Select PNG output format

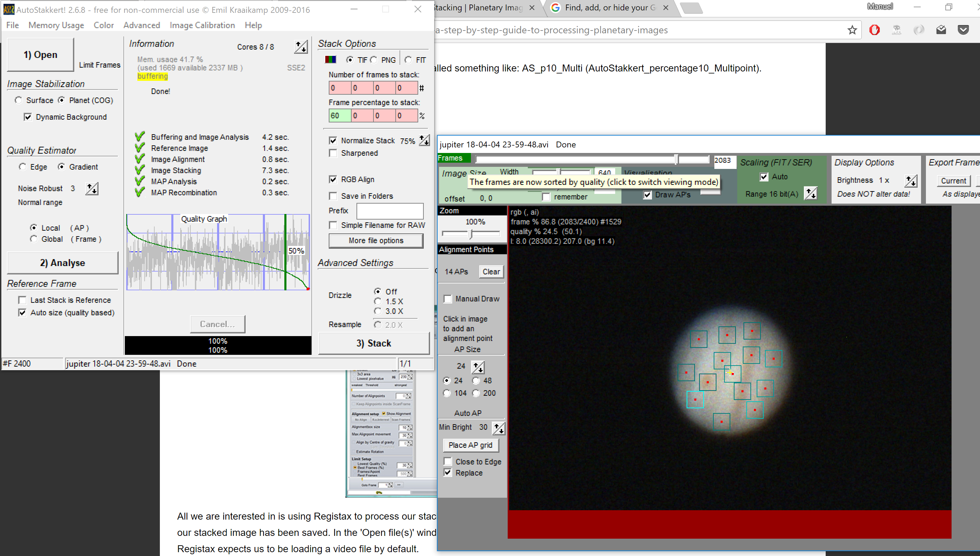[374, 60]
